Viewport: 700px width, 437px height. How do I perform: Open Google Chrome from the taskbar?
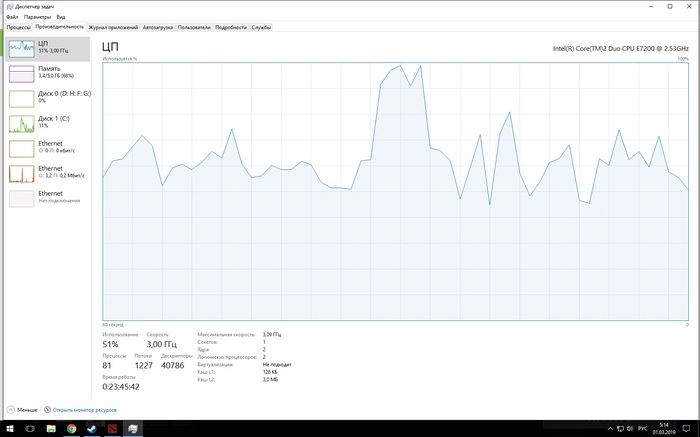click(x=71, y=428)
